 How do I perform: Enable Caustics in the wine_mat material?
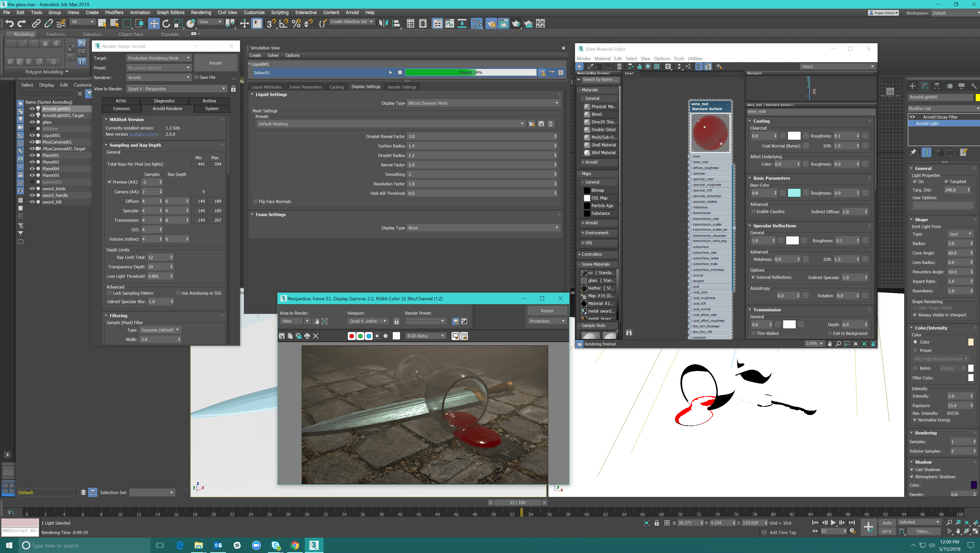tap(753, 211)
